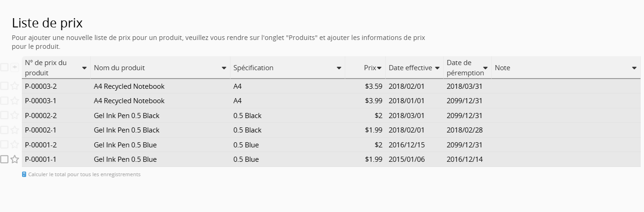Tick the select-all checkbox in header
Screen dimensions: 644x212
4,67
